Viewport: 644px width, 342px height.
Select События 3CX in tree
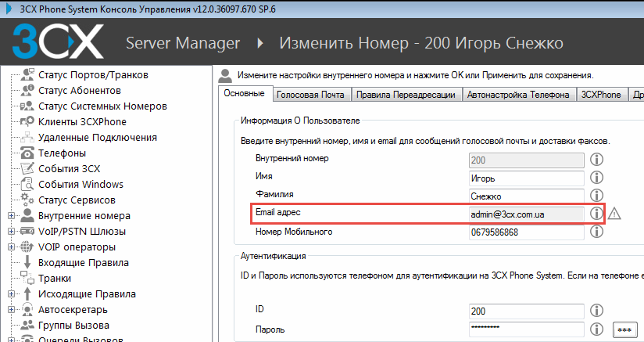pyautogui.click(x=69, y=168)
